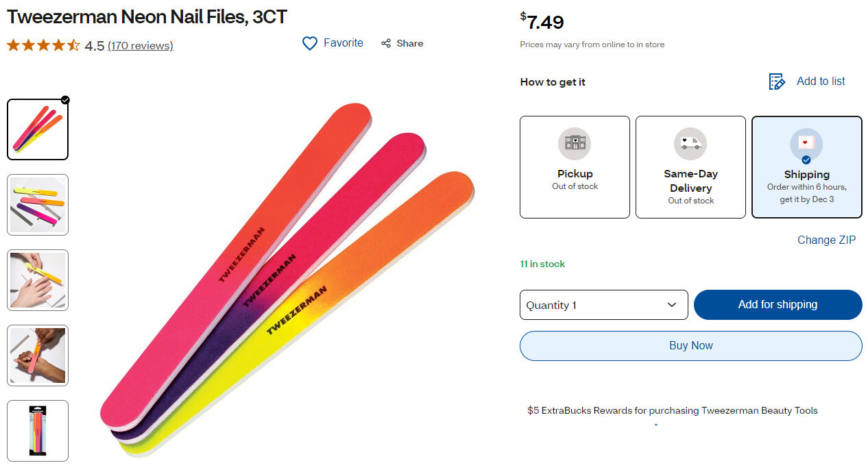Expand the ExtraBucks Rewards offer chevron
Screen dimensions: 868x474
coord(656,425)
